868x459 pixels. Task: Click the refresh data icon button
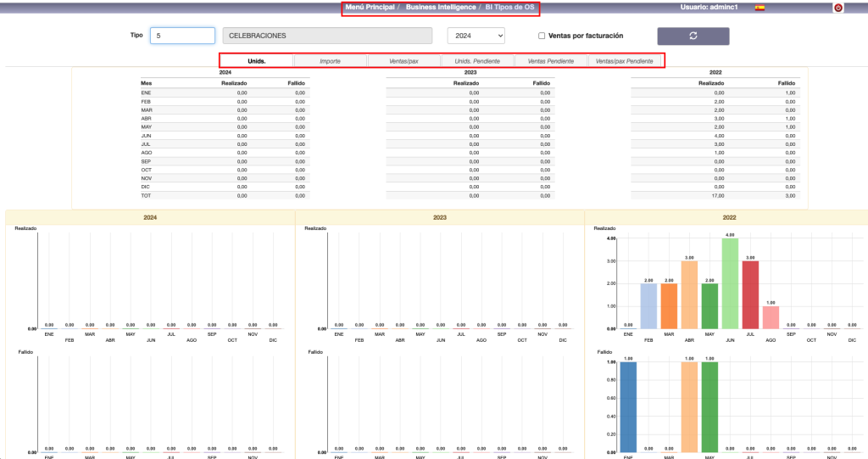[x=693, y=36]
